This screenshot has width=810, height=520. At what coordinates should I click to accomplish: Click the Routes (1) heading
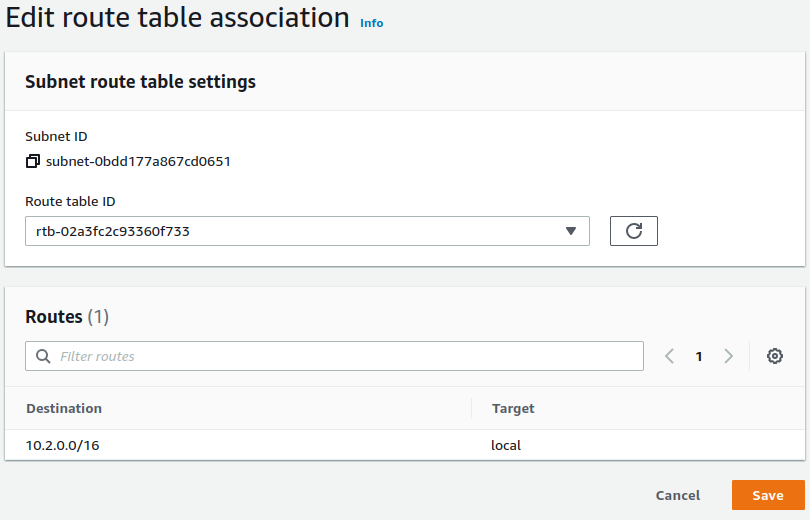pyautogui.click(x=67, y=317)
